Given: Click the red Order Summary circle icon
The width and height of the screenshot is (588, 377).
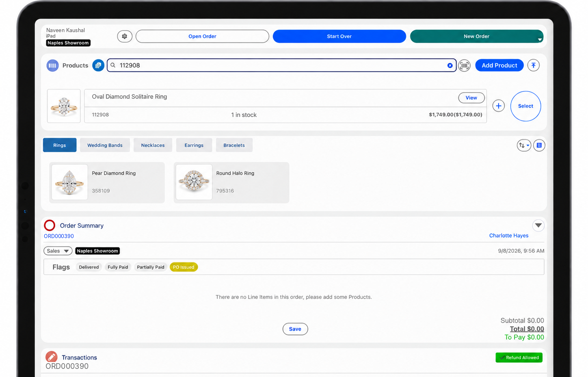Looking at the screenshot, I should pyautogui.click(x=50, y=225).
